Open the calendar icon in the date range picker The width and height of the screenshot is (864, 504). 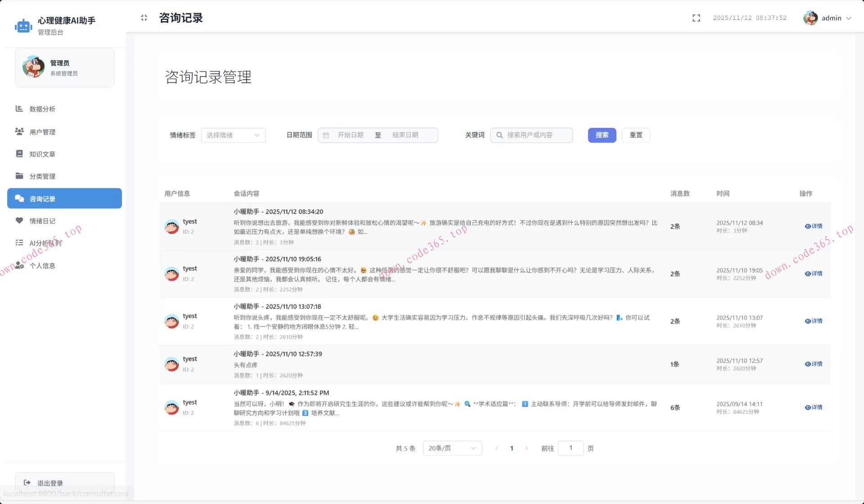(x=327, y=135)
